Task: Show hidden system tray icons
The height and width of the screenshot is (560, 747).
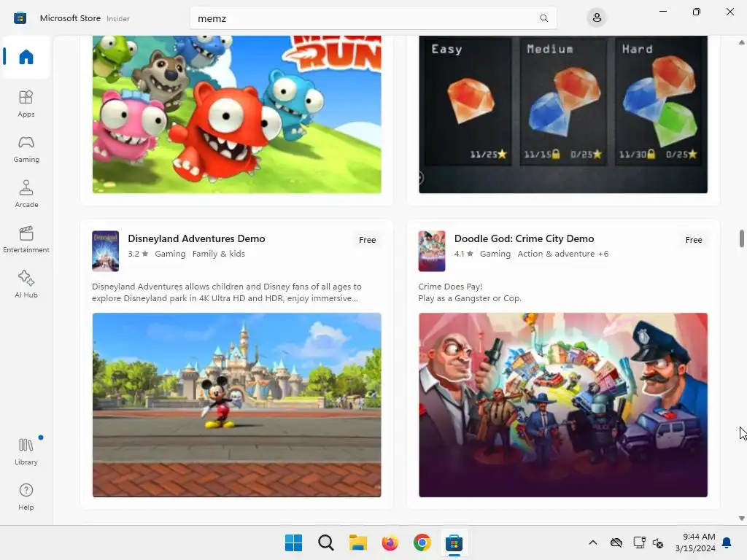Action: [x=592, y=542]
